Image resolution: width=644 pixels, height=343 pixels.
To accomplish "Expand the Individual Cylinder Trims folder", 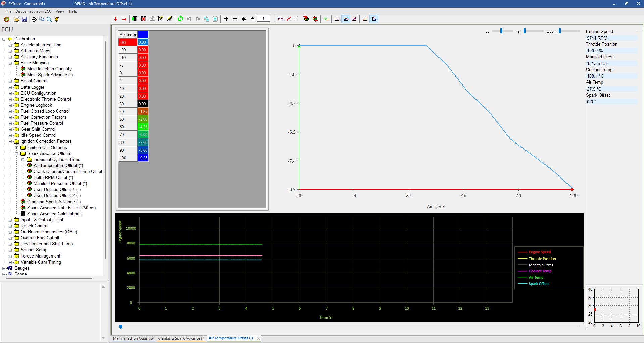I will tap(23, 160).
